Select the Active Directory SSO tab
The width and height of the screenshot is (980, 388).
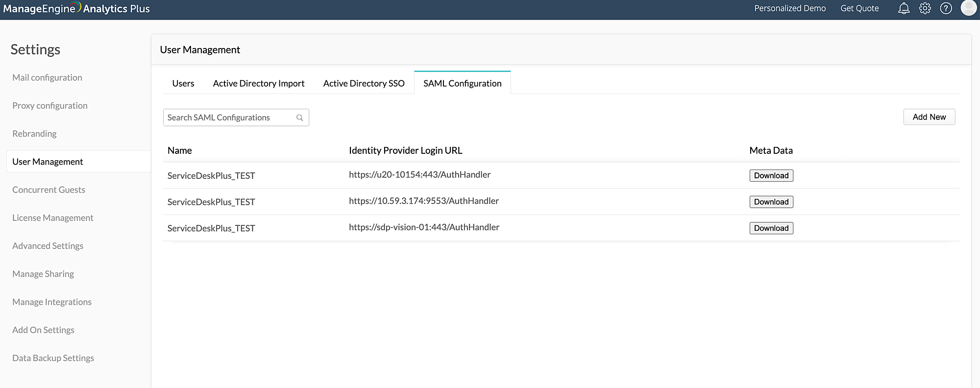pyautogui.click(x=364, y=83)
